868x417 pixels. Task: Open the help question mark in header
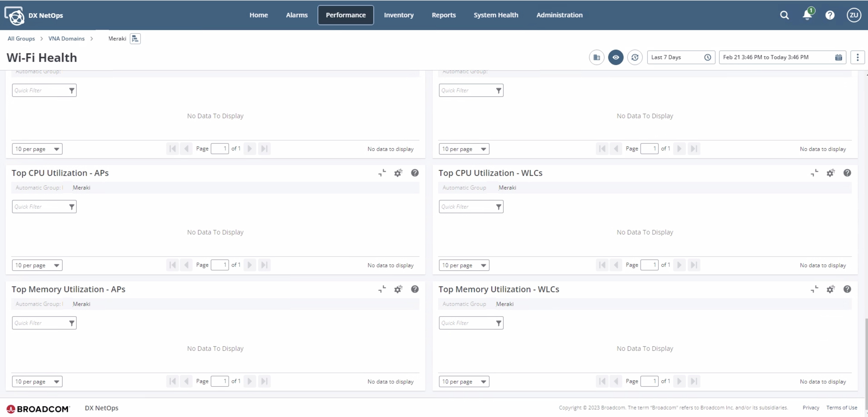830,15
